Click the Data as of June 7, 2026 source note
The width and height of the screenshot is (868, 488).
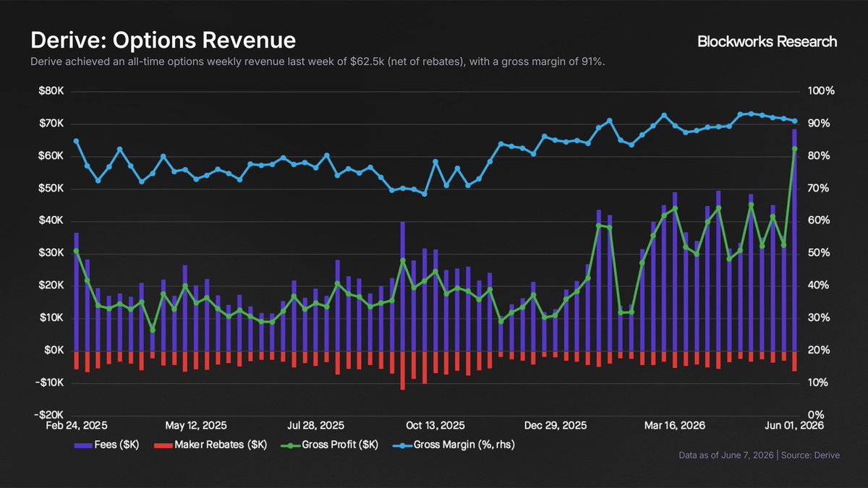coord(758,457)
